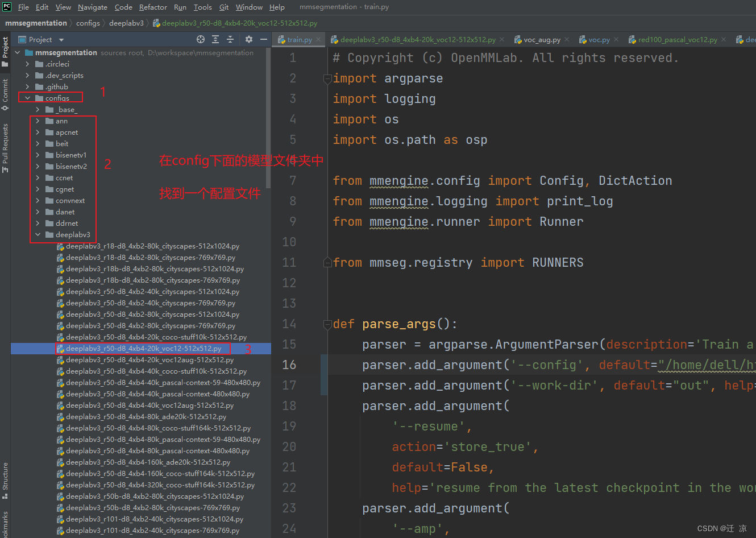This screenshot has width=756, height=538.
Task: Expand the ann folder
Action: click(x=38, y=121)
